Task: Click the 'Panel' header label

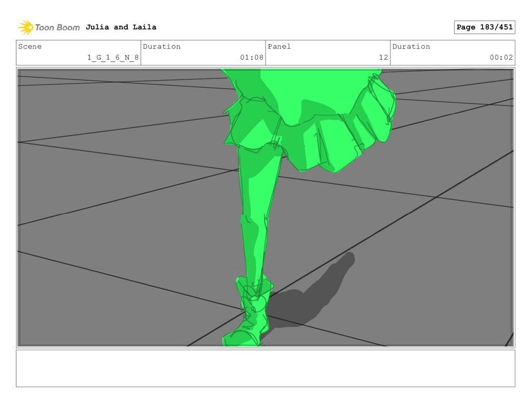Action: click(279, 46)
